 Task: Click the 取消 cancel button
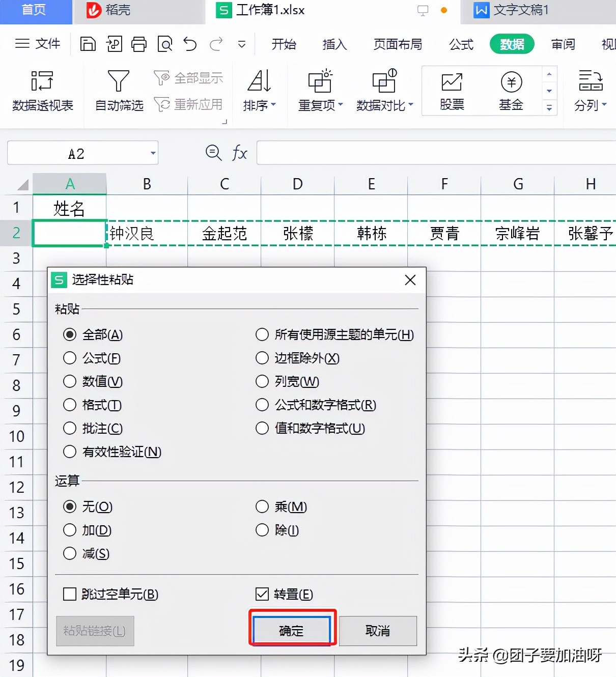click(x=378, y=631)
